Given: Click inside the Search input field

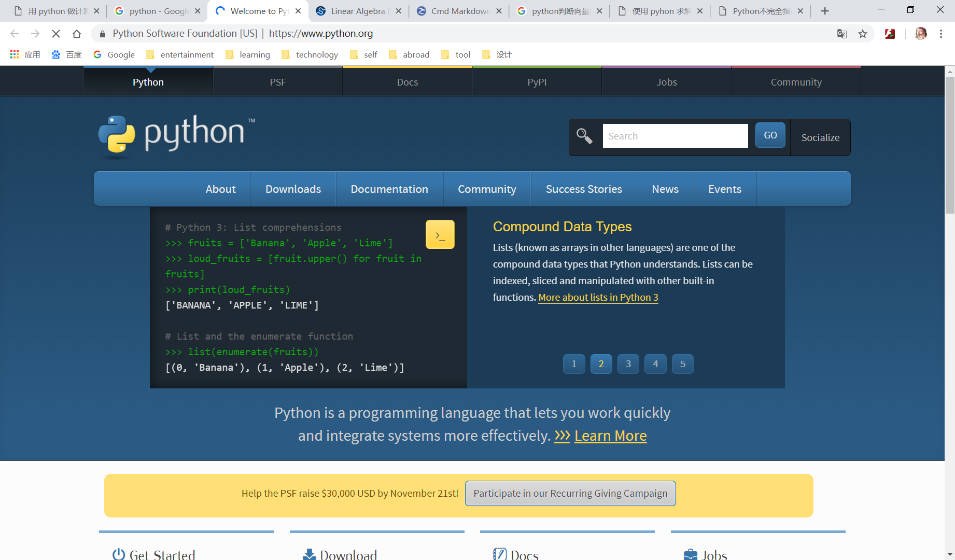Looking at the screenshot, I should tap(674, 135).
